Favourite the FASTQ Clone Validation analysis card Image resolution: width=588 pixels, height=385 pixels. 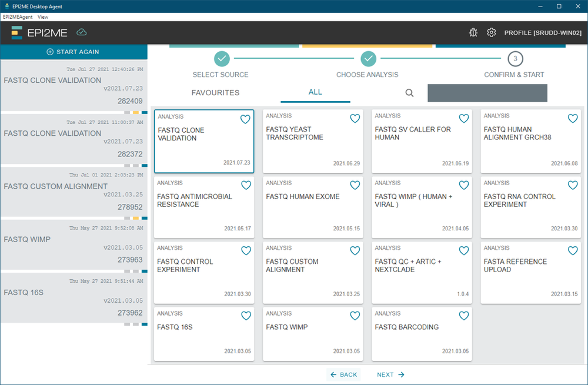(x=245, y=119)
